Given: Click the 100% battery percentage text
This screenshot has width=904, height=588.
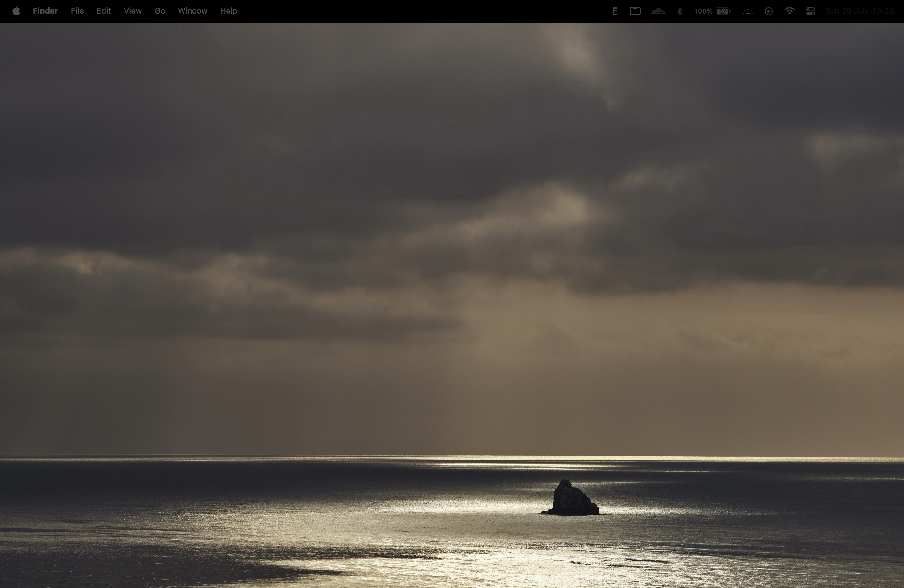Looking at the screenshot, I should coord(704,11).
